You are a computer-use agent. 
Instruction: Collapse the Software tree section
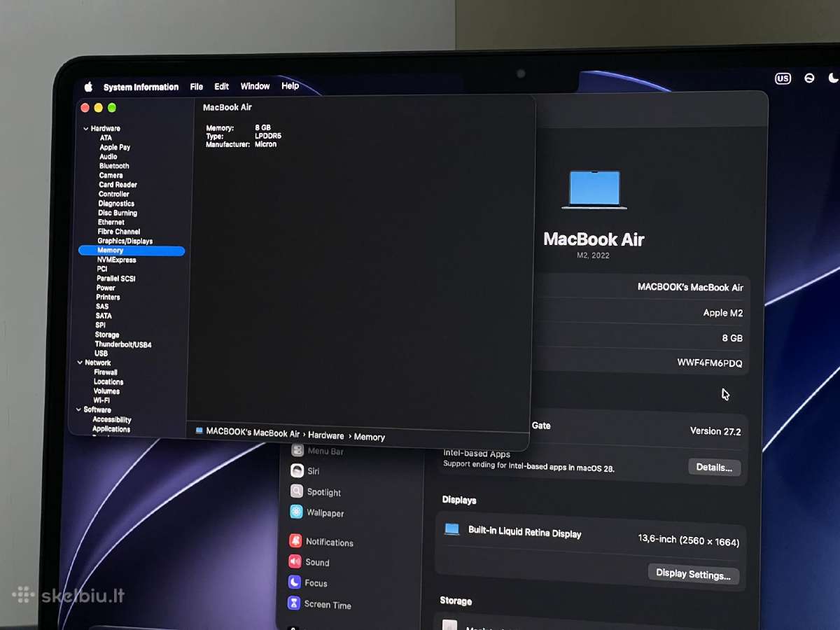click(x=78, y=409)
